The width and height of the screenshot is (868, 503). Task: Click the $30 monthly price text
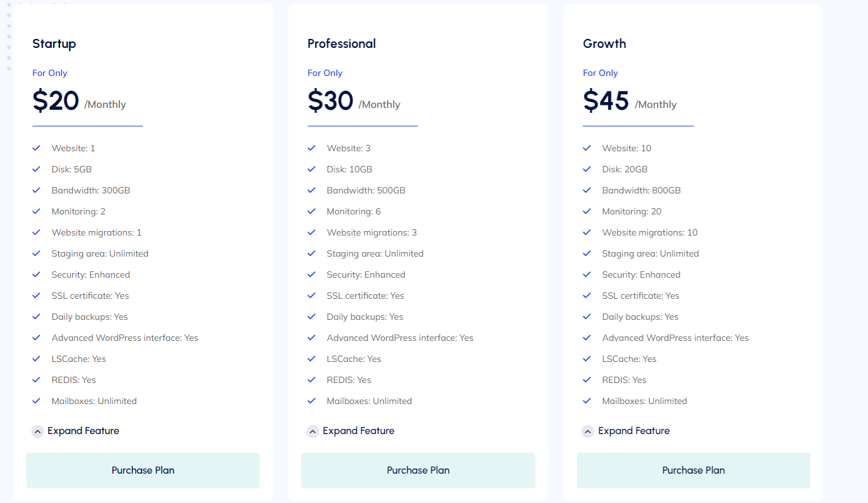click(330, 100)
